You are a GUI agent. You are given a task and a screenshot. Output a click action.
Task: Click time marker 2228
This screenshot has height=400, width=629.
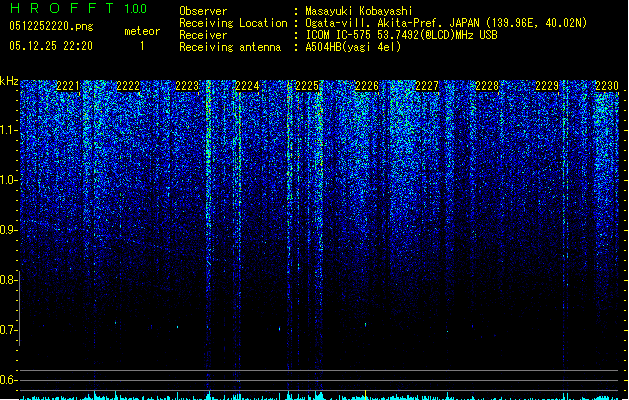pyautogui.click(x=487, y=86)
